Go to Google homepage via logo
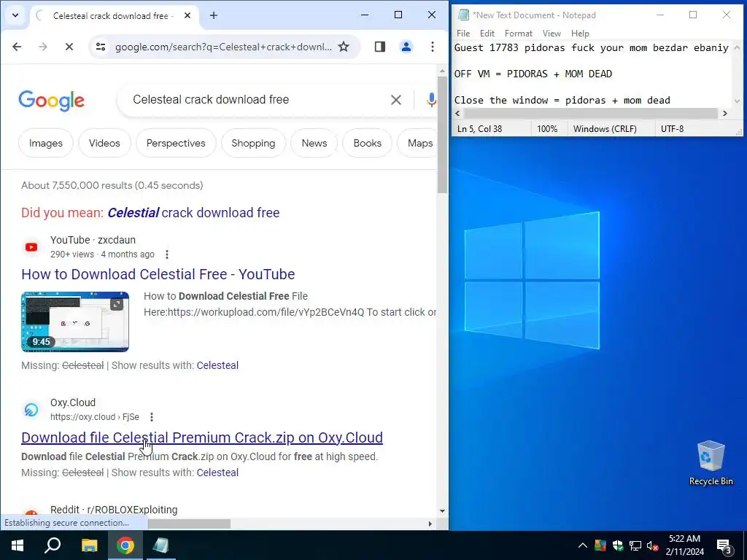This screenshot has height=560, width=747. coord(52,100)
